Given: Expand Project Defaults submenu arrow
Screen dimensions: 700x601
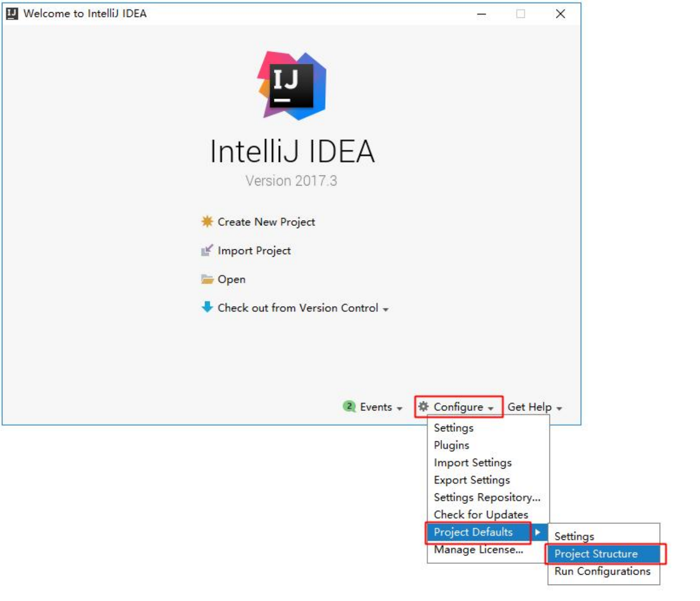Looking at the screenshot, I should coord(538,532).
